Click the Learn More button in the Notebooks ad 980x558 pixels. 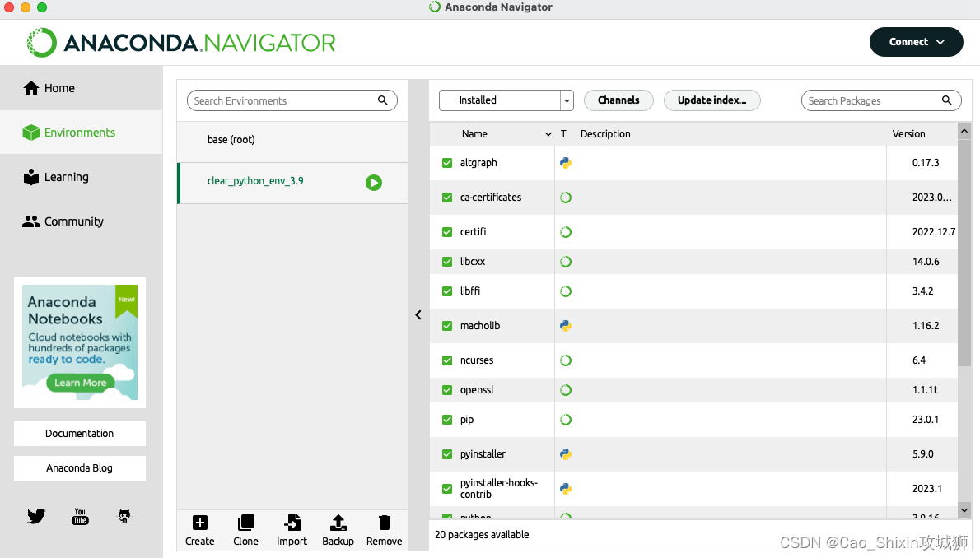point(80,383)
